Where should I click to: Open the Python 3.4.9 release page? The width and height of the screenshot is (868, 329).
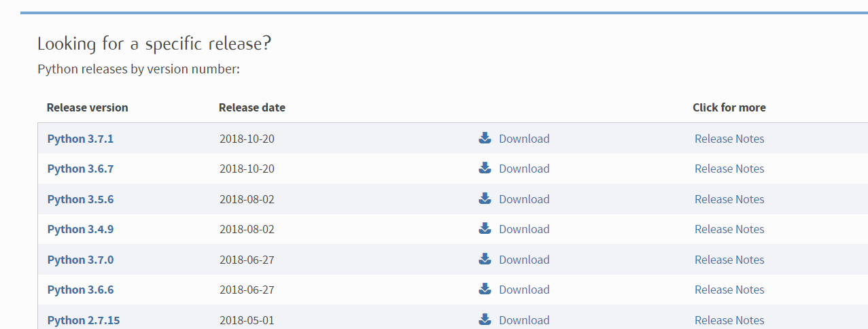80,229
